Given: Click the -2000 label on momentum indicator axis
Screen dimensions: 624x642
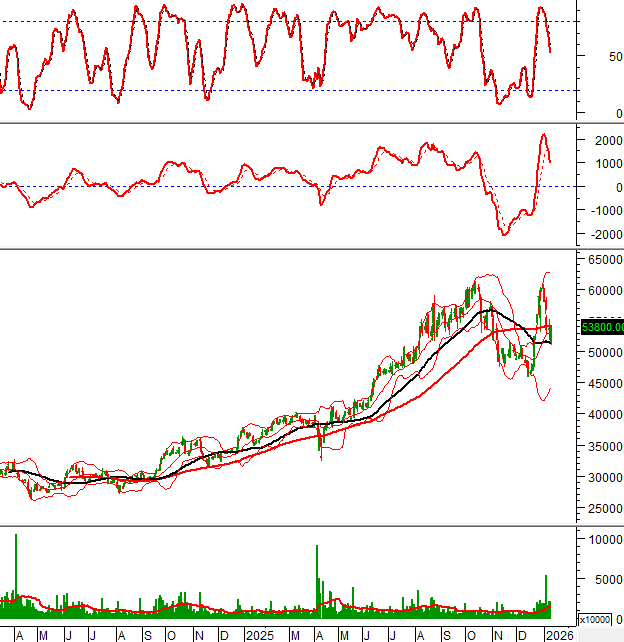Looking at the screenshot, I should (601, 235).
